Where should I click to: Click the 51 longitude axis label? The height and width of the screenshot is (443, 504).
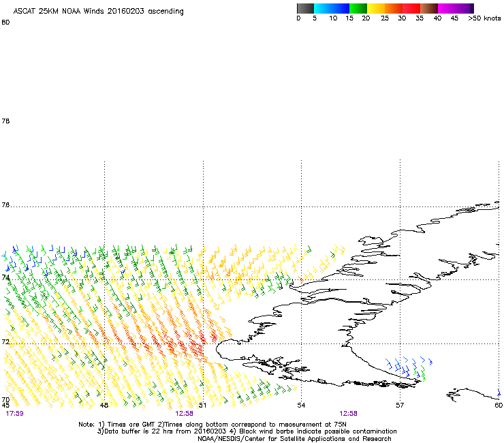202,405
